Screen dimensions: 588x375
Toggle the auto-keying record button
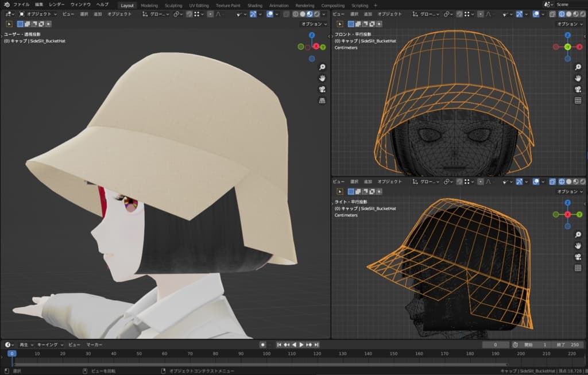262,345
